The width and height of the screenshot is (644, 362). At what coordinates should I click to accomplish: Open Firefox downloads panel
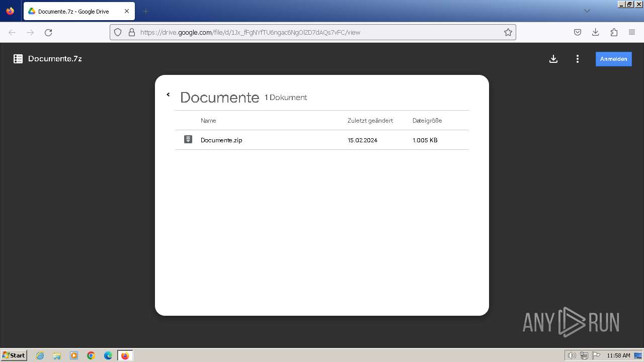tap(596, 32)
